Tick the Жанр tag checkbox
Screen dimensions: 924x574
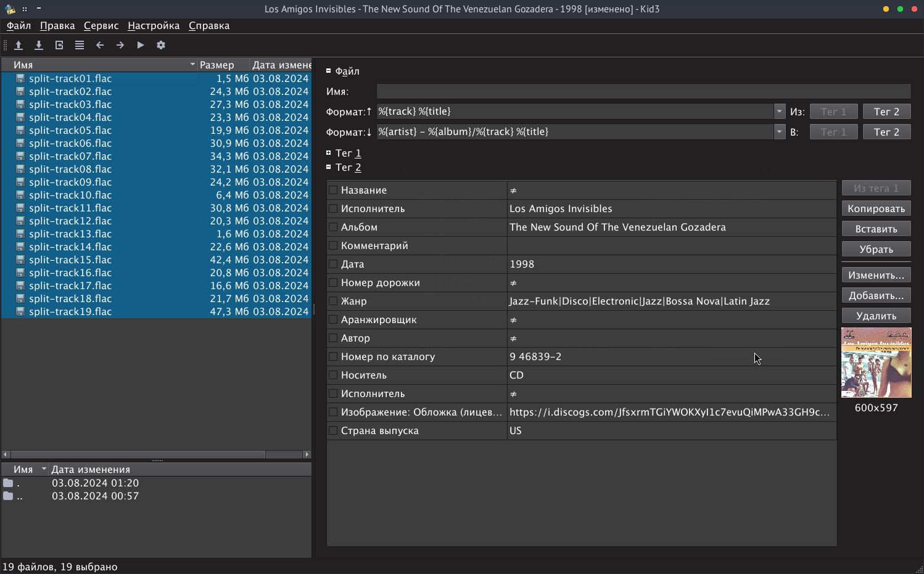click(x=333, y=301)
